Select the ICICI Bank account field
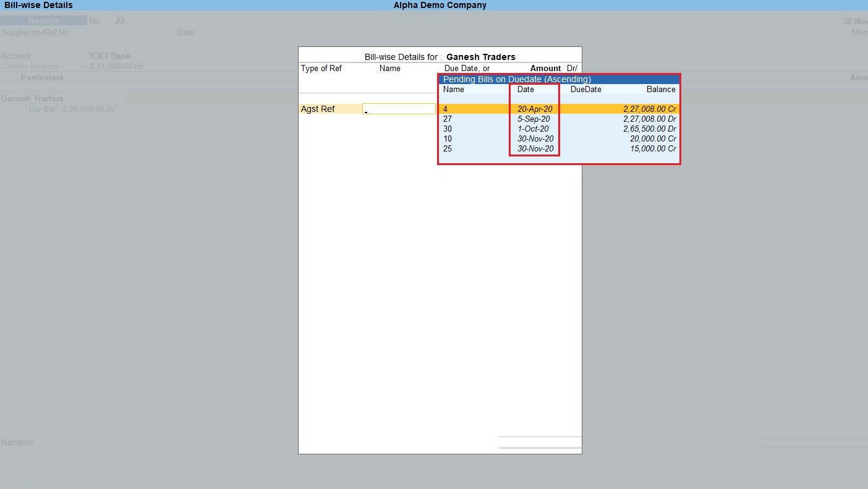This screenshot has height=489, width=868. 110,55
